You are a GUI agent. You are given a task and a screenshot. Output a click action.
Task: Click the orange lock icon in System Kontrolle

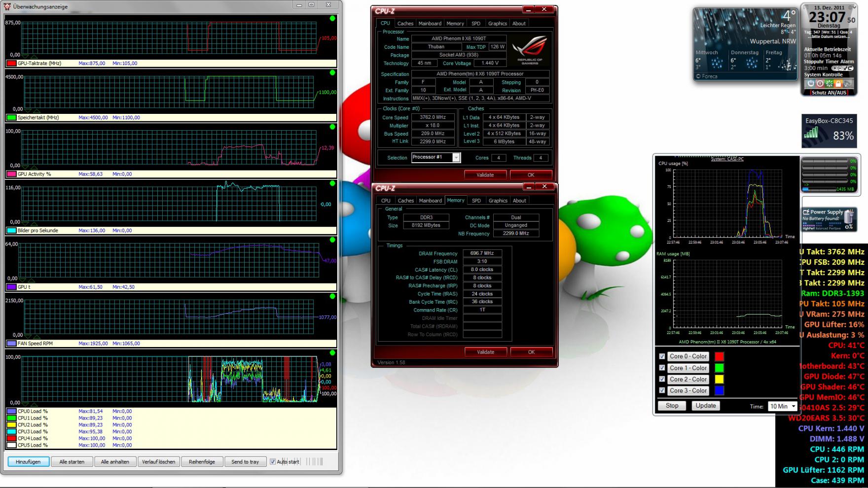pos(838,84)
